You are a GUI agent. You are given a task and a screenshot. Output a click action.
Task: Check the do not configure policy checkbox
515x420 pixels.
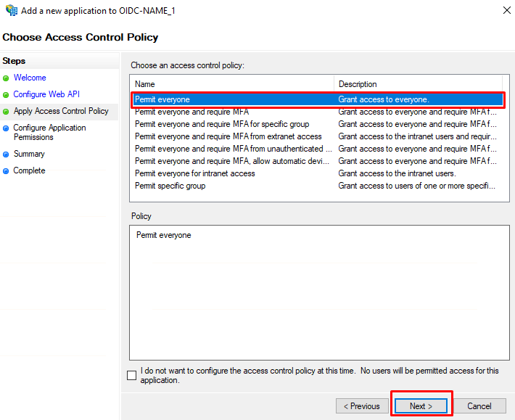[132, 375]
